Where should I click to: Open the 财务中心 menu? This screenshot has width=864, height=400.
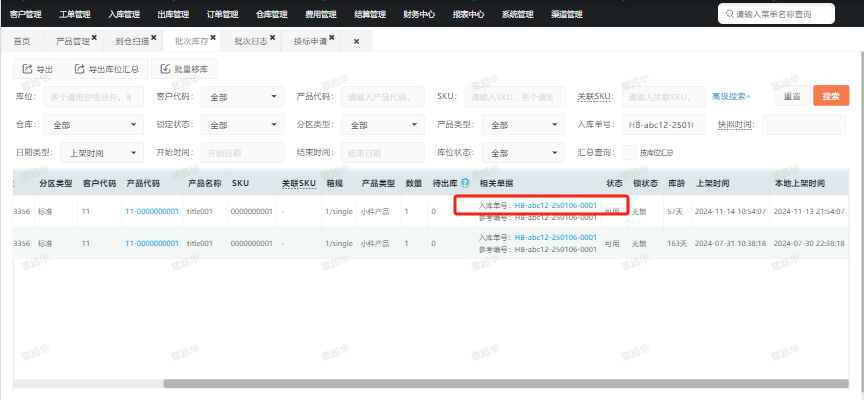click(x=419, y=14)
